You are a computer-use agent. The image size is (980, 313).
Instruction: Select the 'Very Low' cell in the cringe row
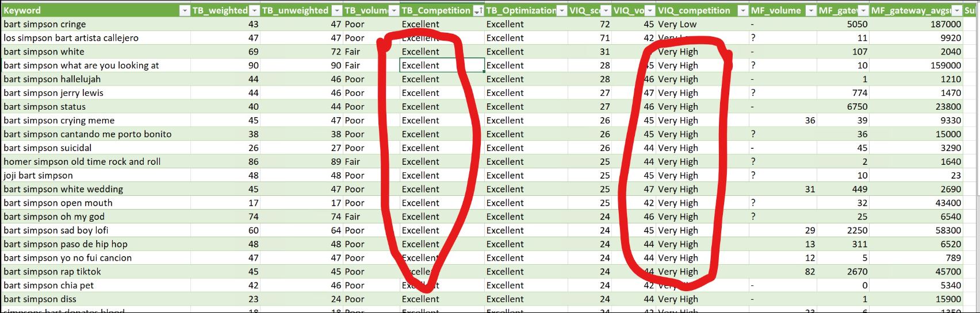coord(702,24)
